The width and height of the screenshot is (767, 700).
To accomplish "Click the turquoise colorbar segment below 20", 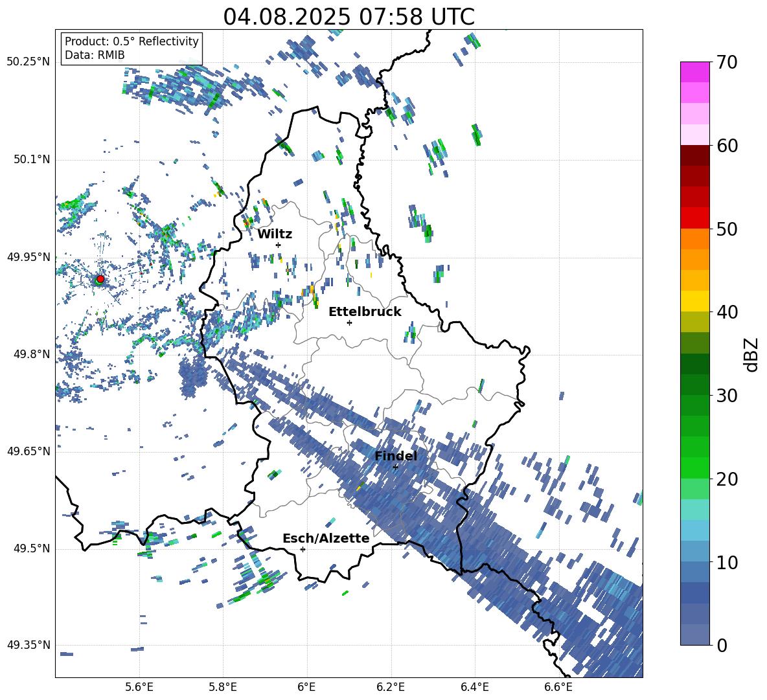I will click(694, 510).
